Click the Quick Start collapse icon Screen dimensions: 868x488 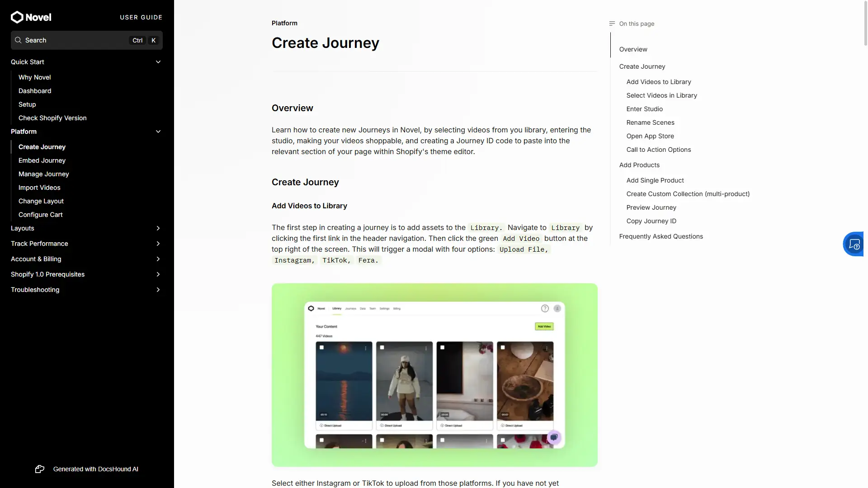coord(159,62)
